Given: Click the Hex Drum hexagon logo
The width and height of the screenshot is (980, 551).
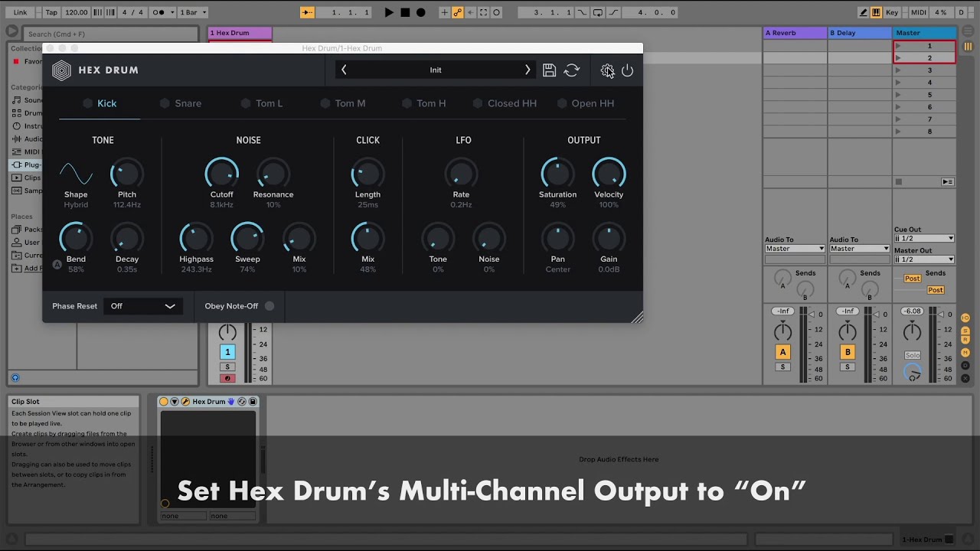Looking at the screenshot, I should pos(61,70).
